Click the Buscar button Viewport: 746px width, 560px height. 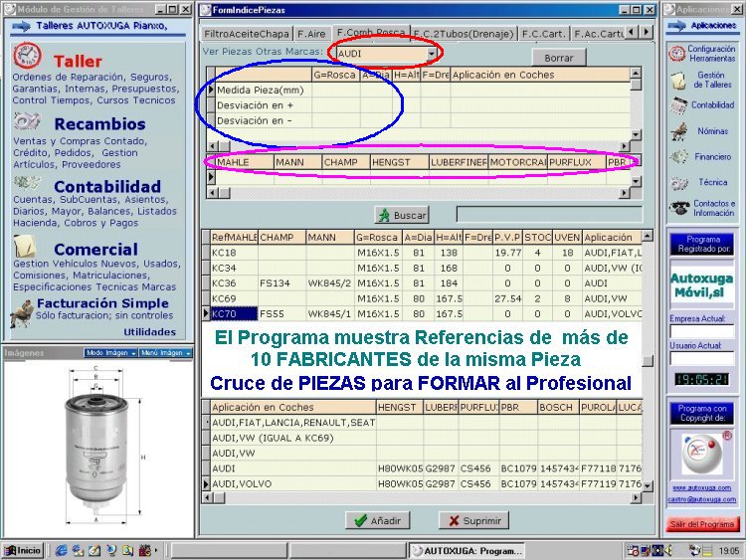point(402,216)
